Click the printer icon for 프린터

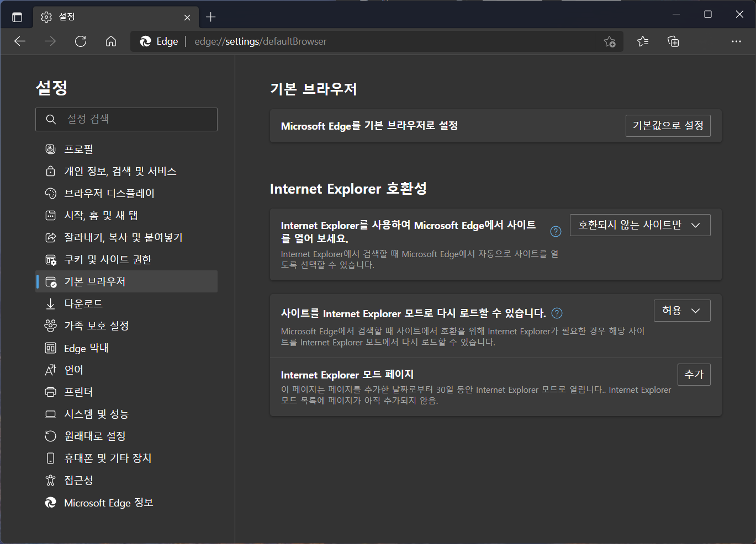[x=50, y=392]
